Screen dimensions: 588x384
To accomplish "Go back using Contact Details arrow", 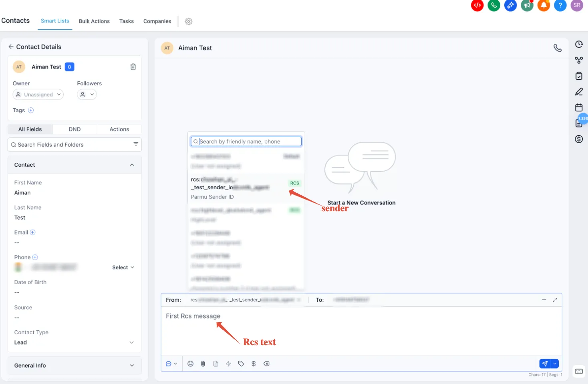I will click(x=11, y=47).
